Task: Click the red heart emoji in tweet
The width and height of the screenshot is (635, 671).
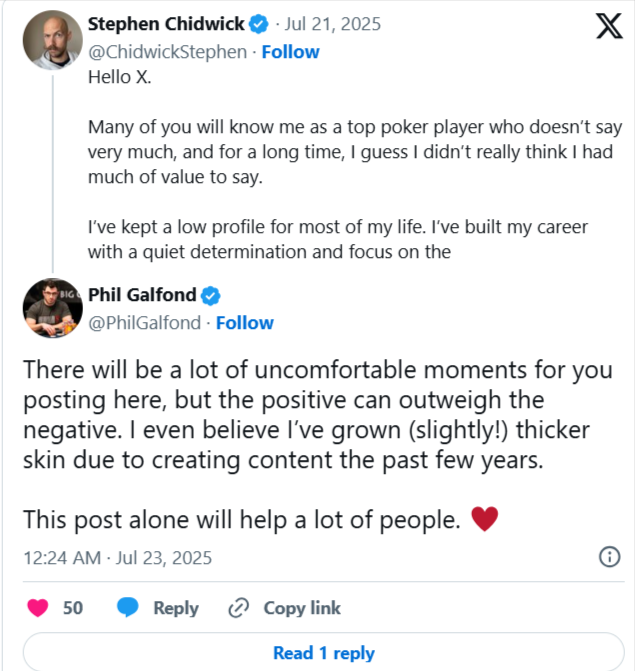Action: click(484, 519)
